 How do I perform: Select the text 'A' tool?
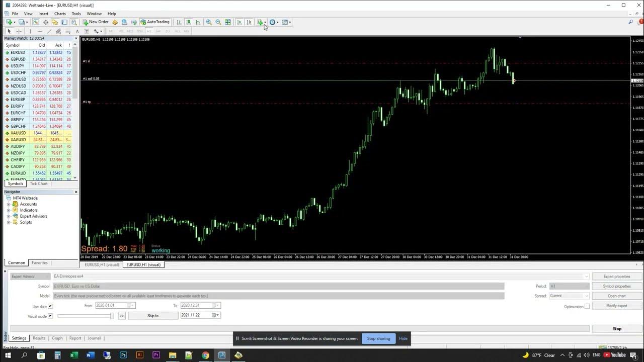(x=77, y=31)
